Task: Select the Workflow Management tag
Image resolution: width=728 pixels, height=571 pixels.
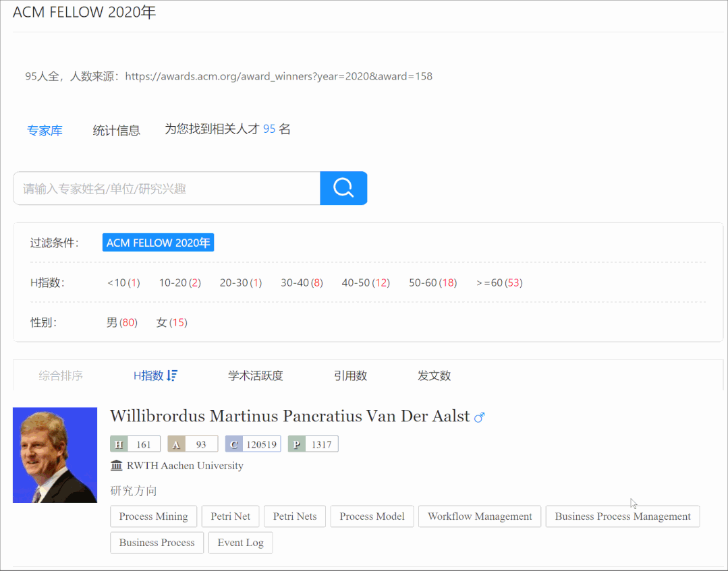Action: pos(480,516)
